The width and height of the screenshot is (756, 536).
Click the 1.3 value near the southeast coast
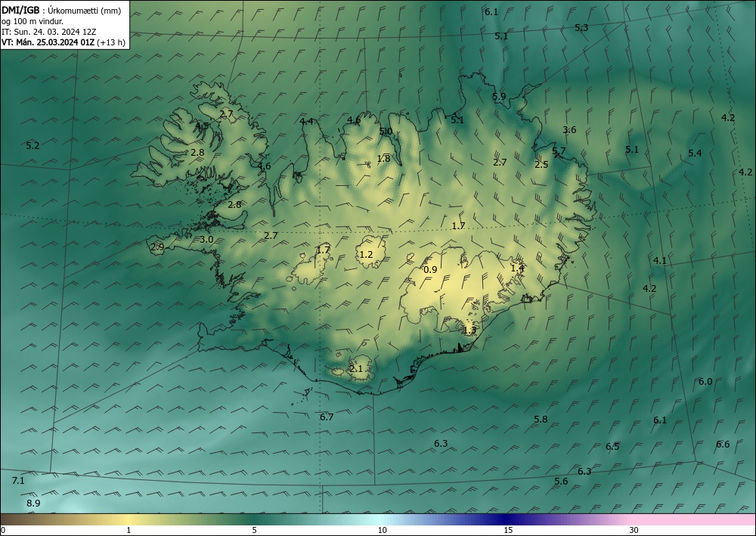click(x=469, y=330)
